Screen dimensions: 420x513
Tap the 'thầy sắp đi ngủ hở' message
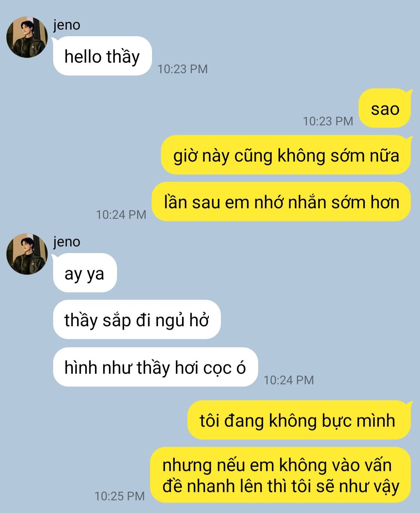click(x=137, y=320)
